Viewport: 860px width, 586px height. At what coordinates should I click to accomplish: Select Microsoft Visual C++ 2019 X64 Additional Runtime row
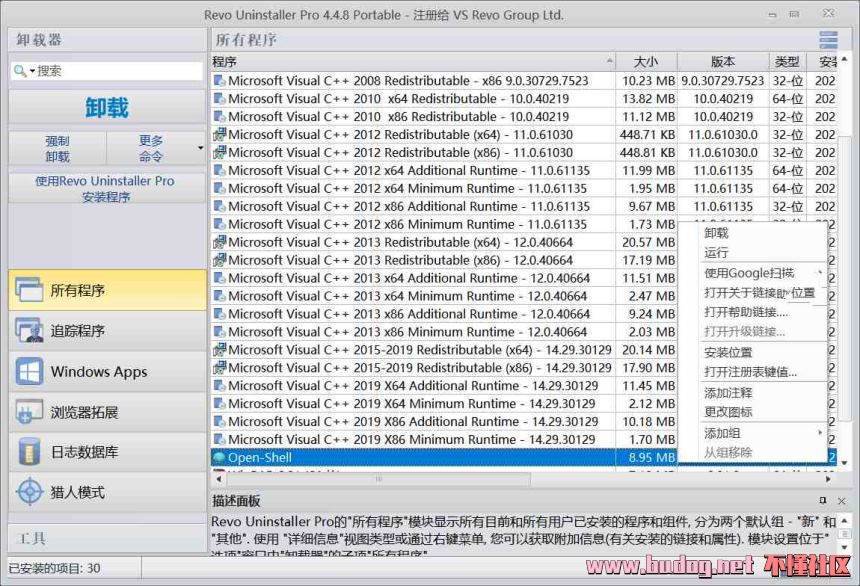[444, 386]
